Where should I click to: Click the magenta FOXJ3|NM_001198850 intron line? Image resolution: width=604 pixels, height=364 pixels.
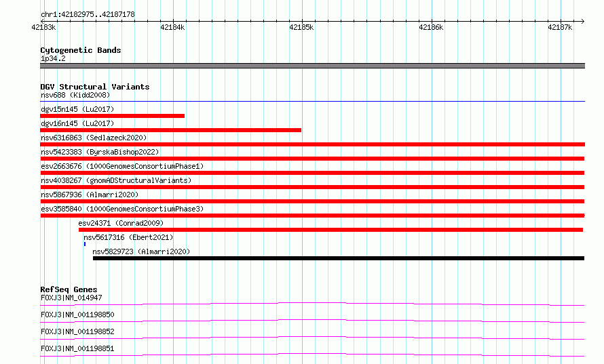click(312, 321)
